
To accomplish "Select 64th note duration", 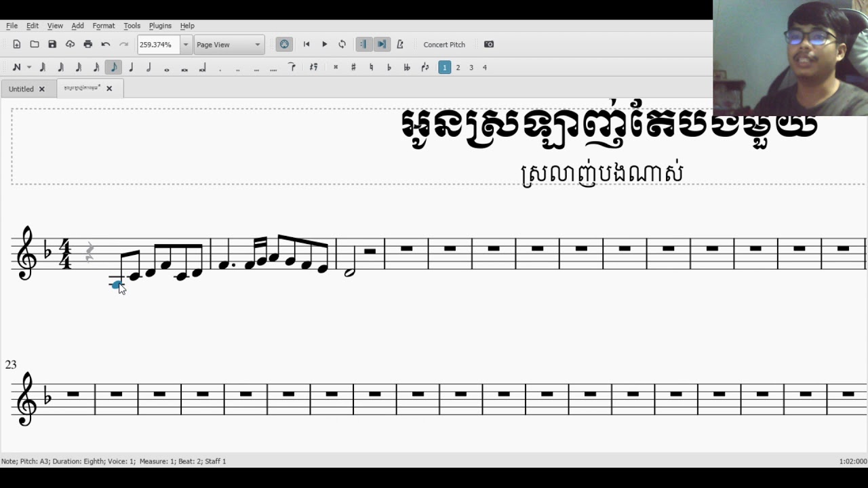I will click(60, 68).
